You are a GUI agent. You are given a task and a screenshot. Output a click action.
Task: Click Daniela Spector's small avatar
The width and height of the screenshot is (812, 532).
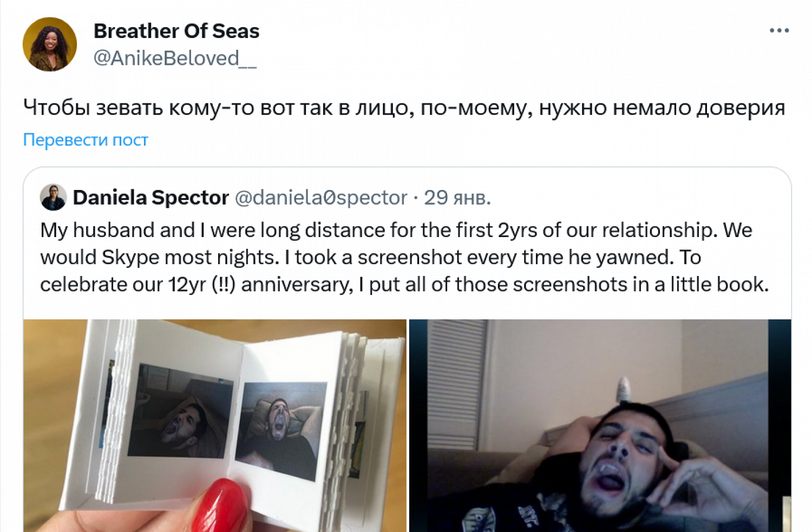[53, 198]
